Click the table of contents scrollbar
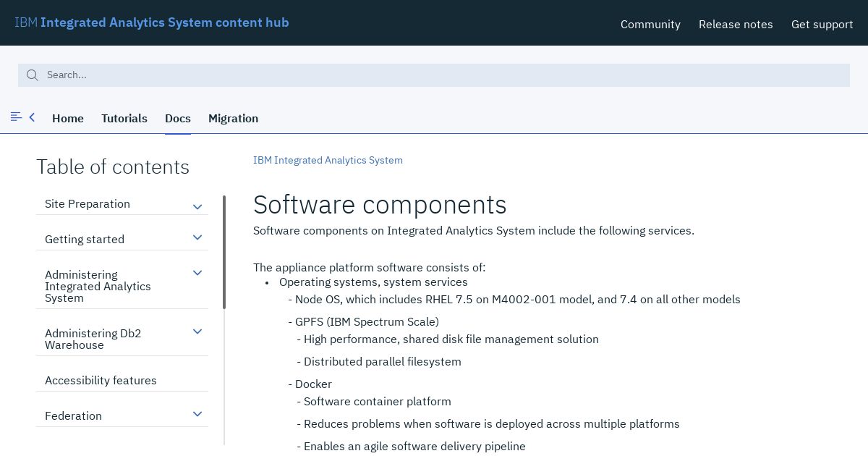 tap(224, 252)
